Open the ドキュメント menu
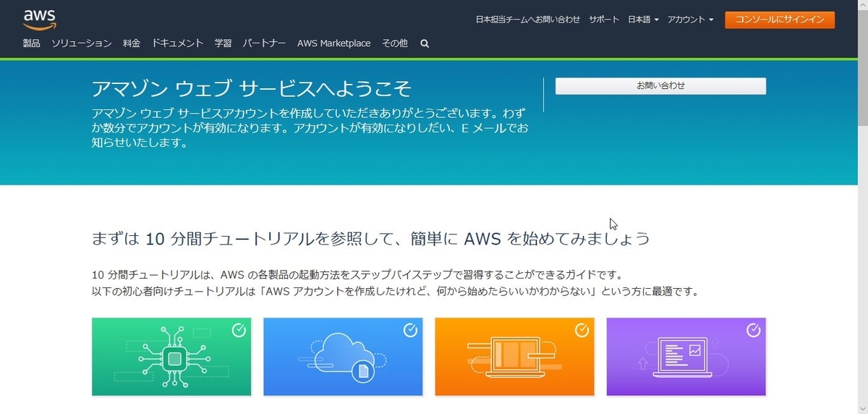Viewport: 868px width, 414px height. tap(177, 43)
